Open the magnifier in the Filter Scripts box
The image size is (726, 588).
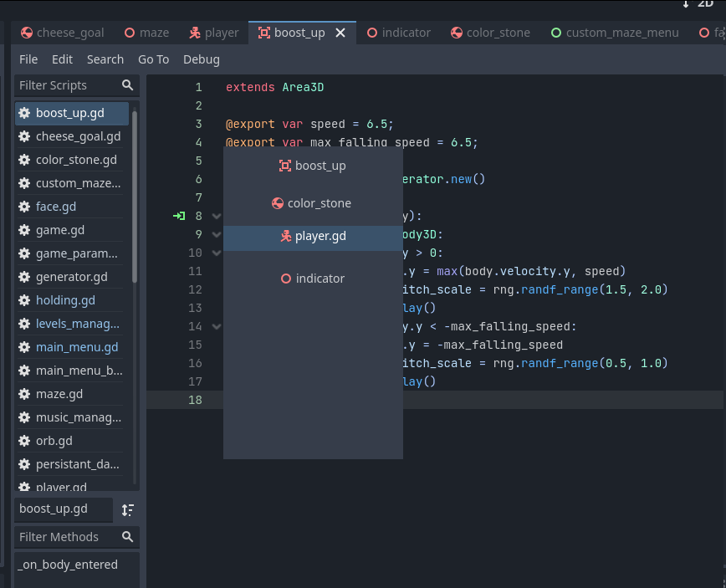(x=127, y=84)
